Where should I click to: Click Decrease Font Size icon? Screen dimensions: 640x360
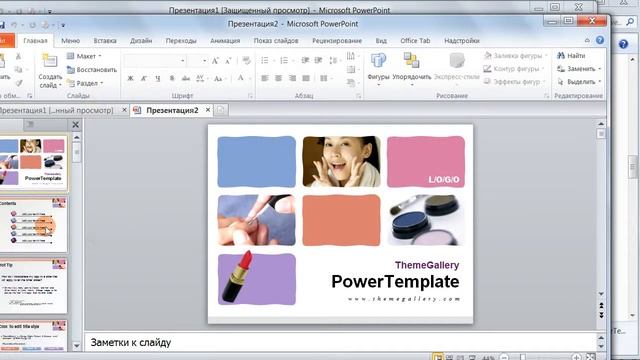pyautogui.click(x=228, y=61)
